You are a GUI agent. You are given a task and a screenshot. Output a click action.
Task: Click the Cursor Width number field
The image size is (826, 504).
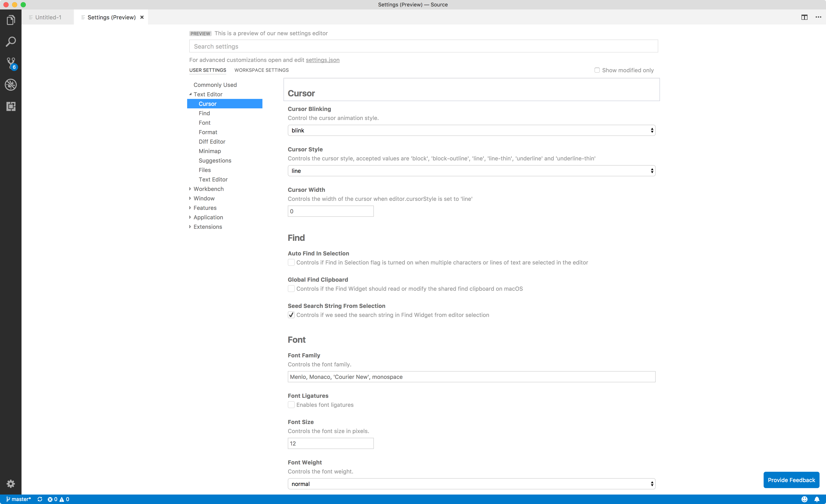tap(331, 211)
